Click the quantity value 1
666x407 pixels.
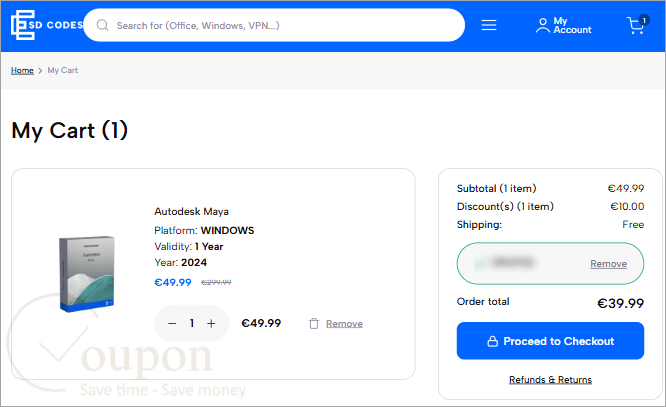click(x=192, y=324)
